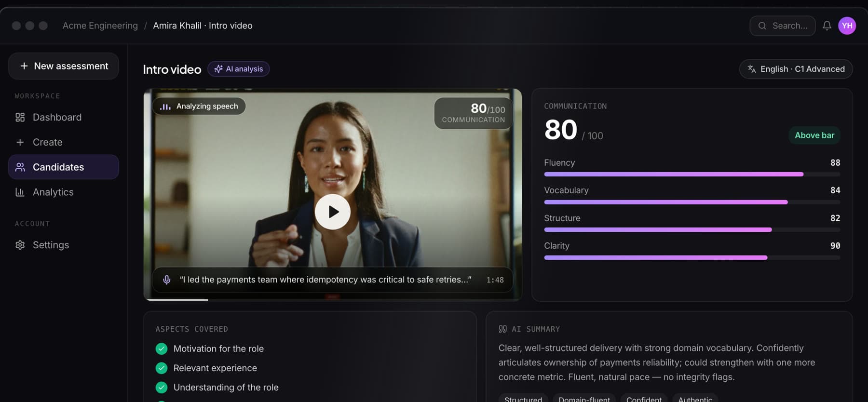Screen dimensions: 868x402
Task: Go to Create in the sidebar
Action: click(x=64, y=142)
